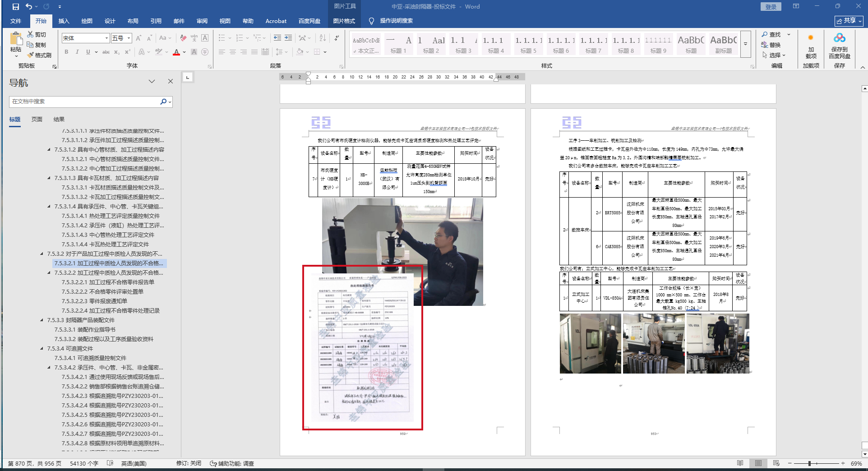Image resolution: width=868 pixels, height=471 pixels.
Task: Open the font size dropdown showing 五号
Action: [x=129, y=38]
